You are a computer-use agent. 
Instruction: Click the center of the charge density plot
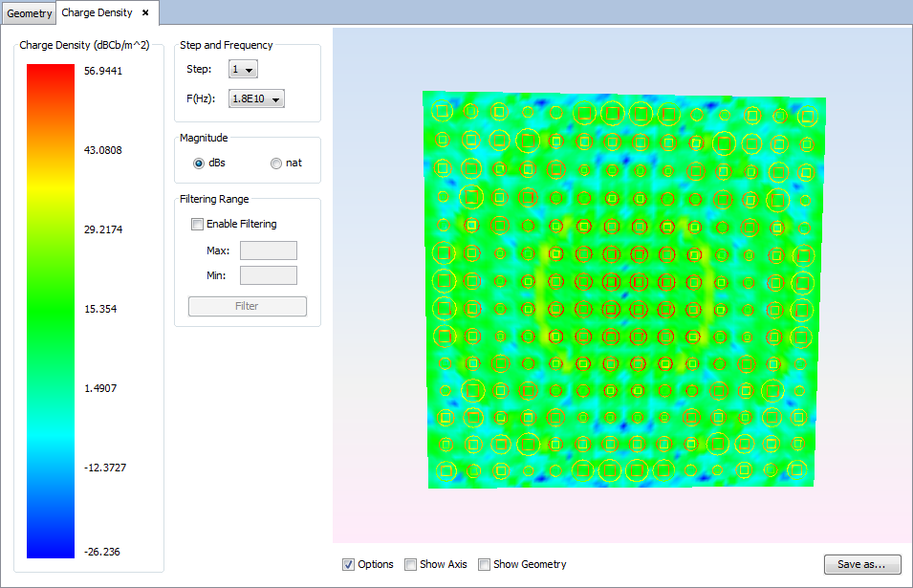pos(621,292)
